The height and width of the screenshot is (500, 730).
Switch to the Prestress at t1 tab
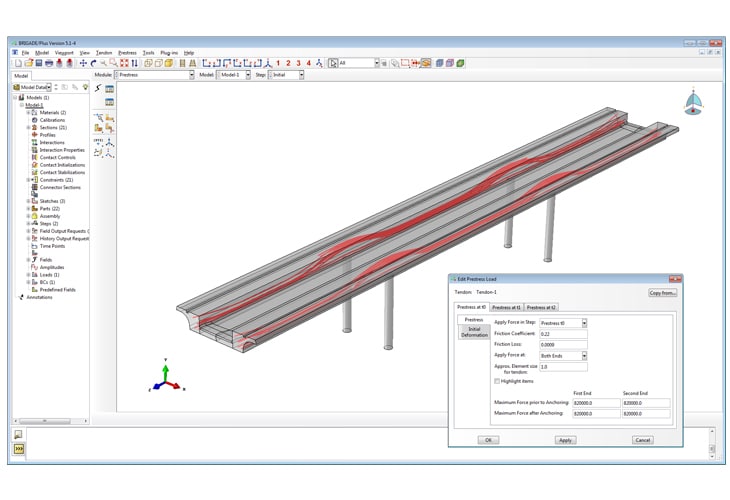click(506, 307)
